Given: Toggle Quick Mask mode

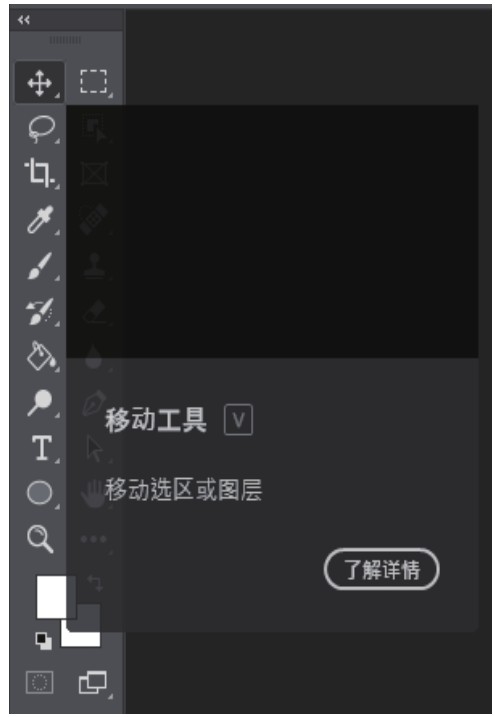Looking at the screenshot, I should (39, 682).
